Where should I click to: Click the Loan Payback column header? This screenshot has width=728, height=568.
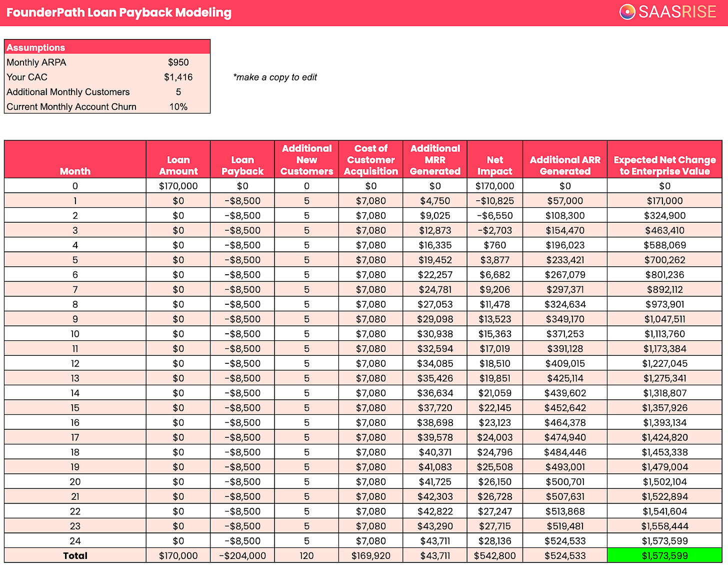coord(242,160)
